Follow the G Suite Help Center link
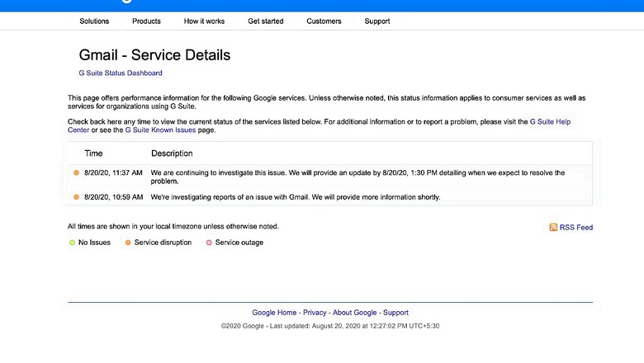This screenshot has width=644, height=363. coord(550,122)
